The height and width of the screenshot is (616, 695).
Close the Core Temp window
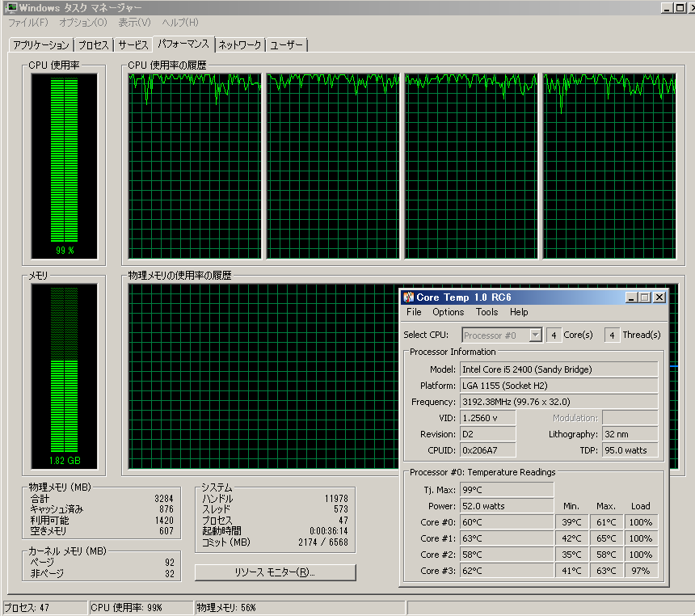659,297
